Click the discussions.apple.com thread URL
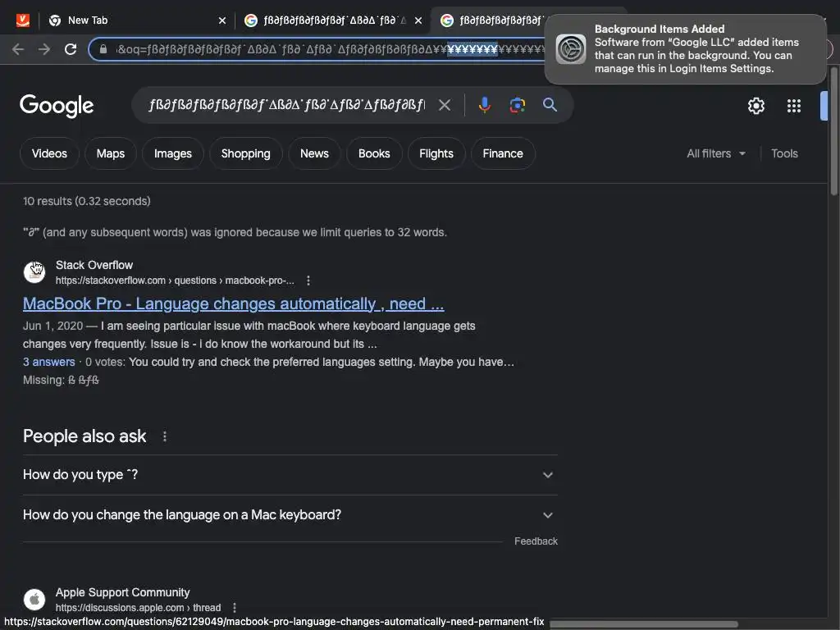Image resolution: width=840 pixels, height=630 pixels. click(138, 608)
